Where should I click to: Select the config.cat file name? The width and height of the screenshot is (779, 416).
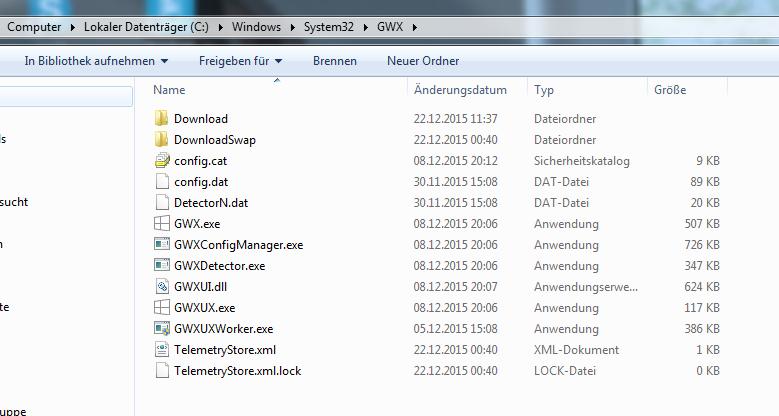tap(201, 161)
